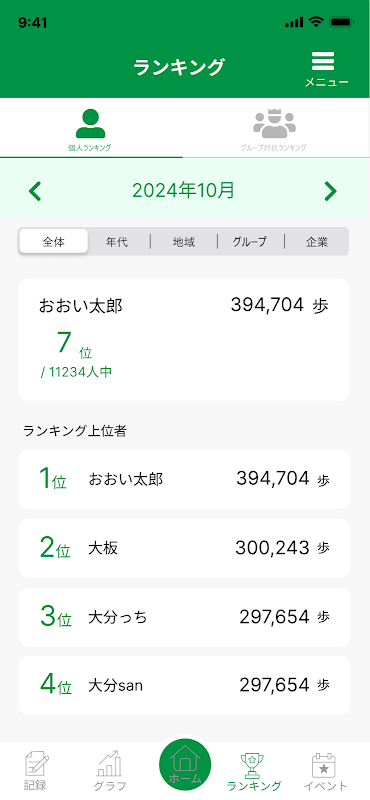Image resolution: width=370 pixels, height=800 pixels.
Task: Tap your 7位 personal rank card
Action: [x=184, y=340]
